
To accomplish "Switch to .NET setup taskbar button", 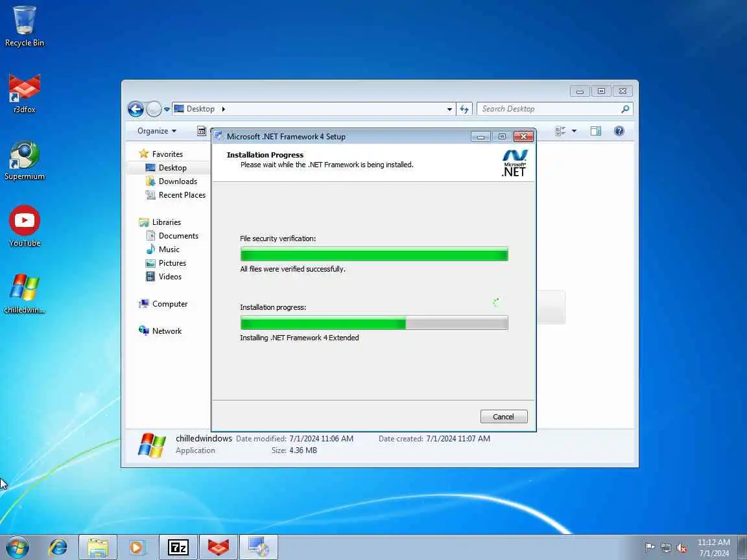I will (259, 548).
